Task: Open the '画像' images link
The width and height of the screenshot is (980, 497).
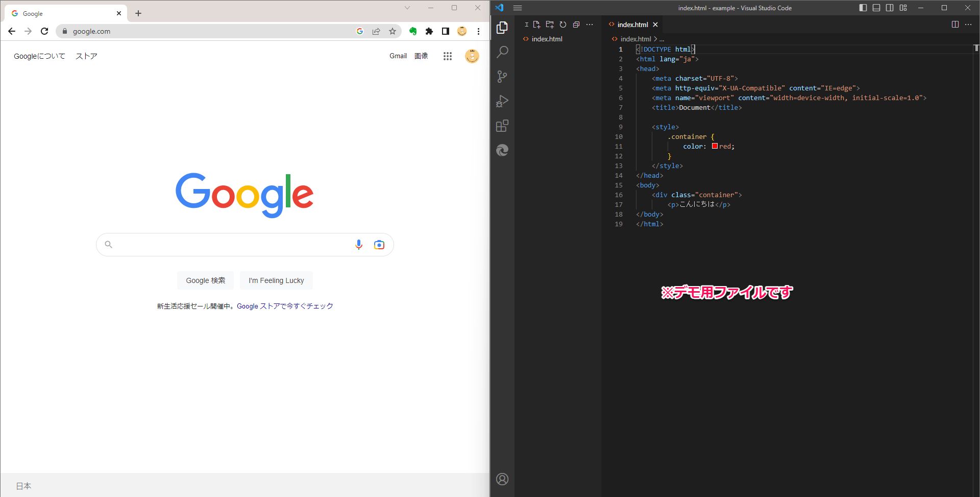Action: point(421,56)
